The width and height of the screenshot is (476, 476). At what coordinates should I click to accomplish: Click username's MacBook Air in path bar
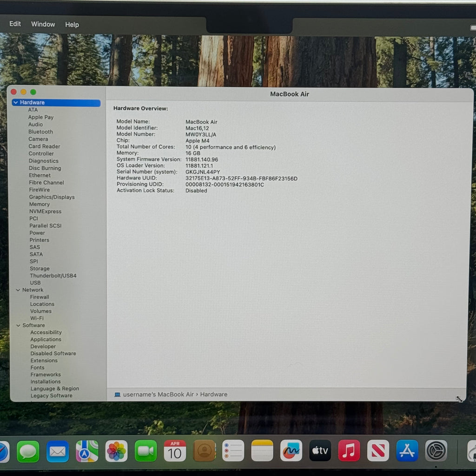pyautogui.click(x=158, y=394)
